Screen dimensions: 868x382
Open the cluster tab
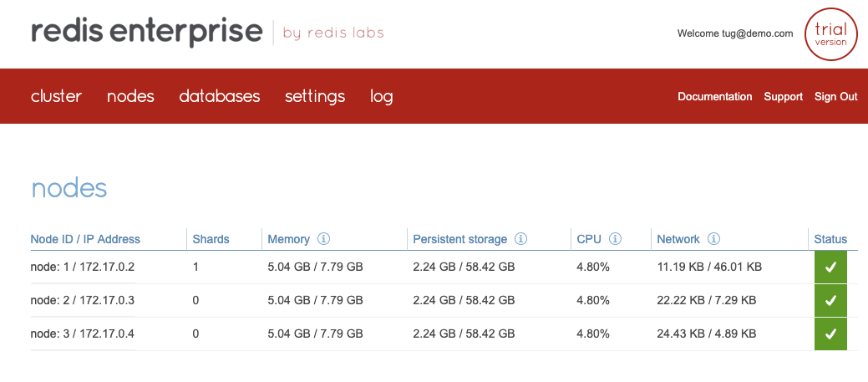[57, 96]
